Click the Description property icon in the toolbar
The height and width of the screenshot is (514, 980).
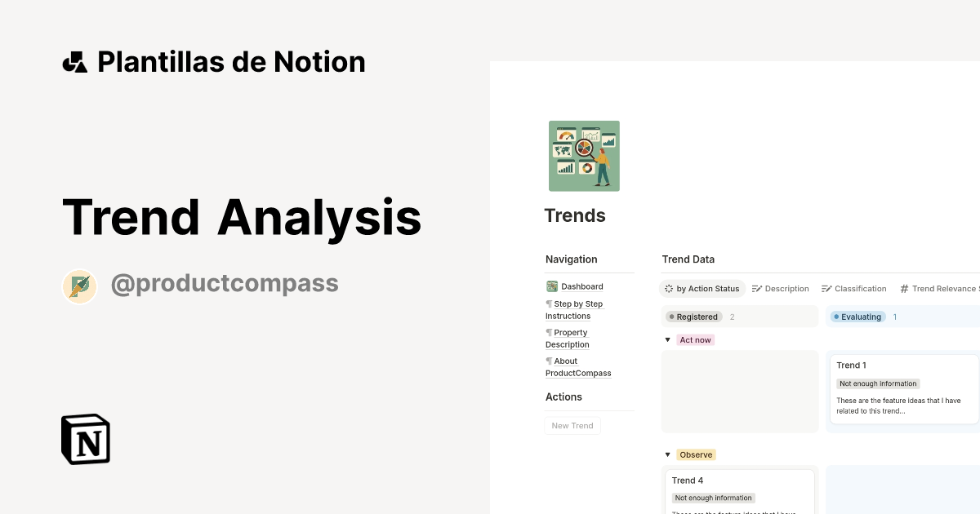[x=755, y=288]
